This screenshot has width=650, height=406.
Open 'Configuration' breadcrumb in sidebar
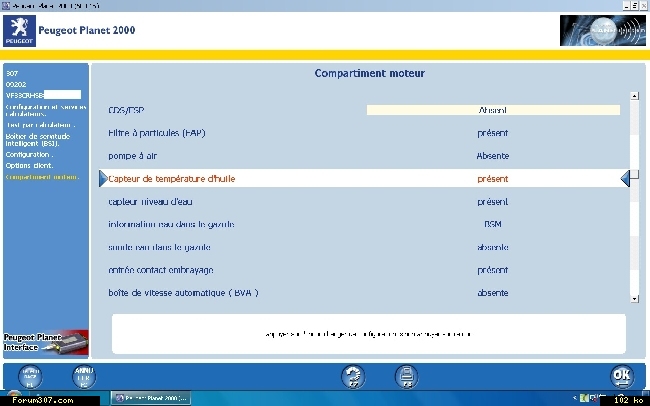click(29, 154)
